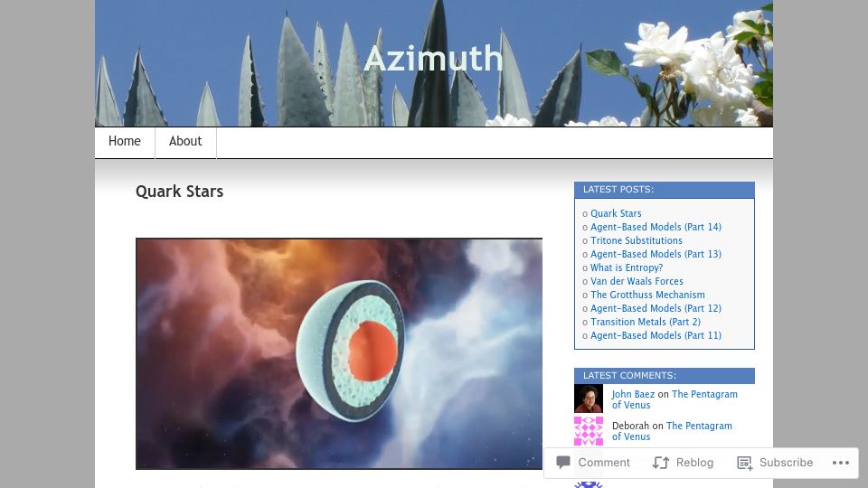The width and height of the screenshot is (868, 488).
Task: Open Pentagram of Venus link by Deborah
Action: coord(699,426)
